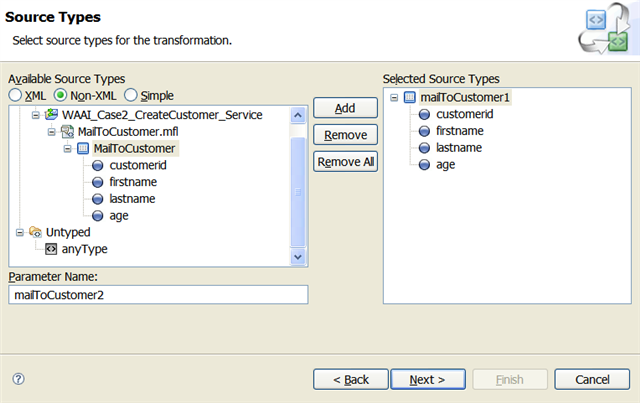640x403 pixels.
Task: Click the anyType element icon
Action: [51, 249]
